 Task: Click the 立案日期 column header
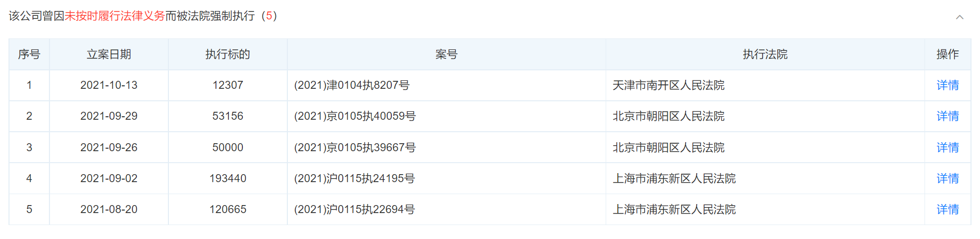point(108,54)
